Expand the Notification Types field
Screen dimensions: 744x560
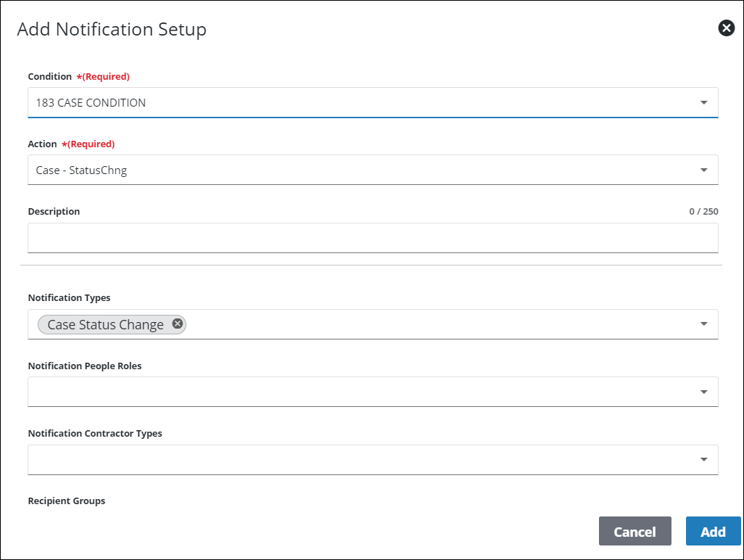point(435,324)
